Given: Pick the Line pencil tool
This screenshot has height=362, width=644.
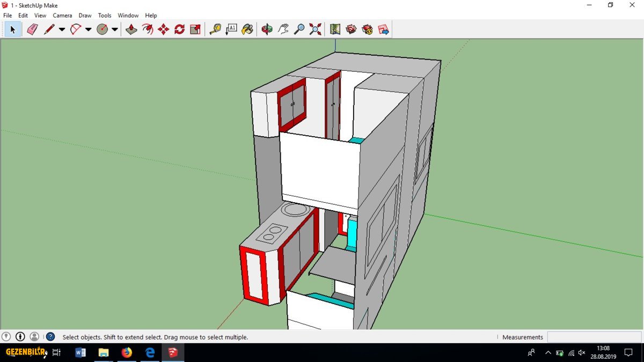Looking at the screenshot, I should click(x=49, y=29).
